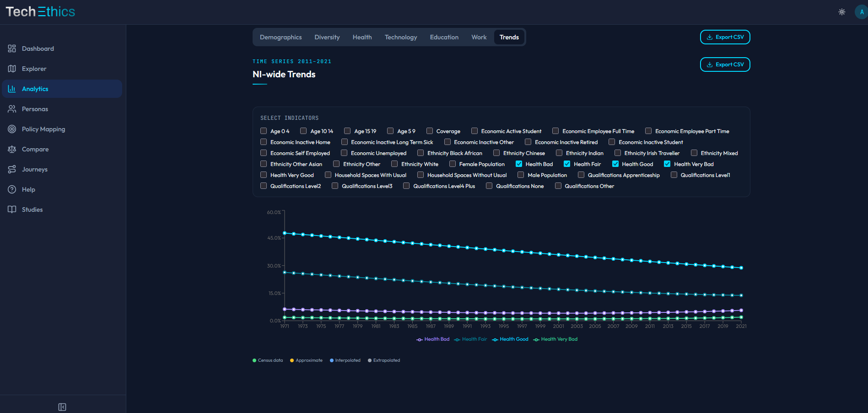The width and height of the screenshot is (868, 413).
Task: Open Explorer via its map icon
Action: click(x=12, y=69)
